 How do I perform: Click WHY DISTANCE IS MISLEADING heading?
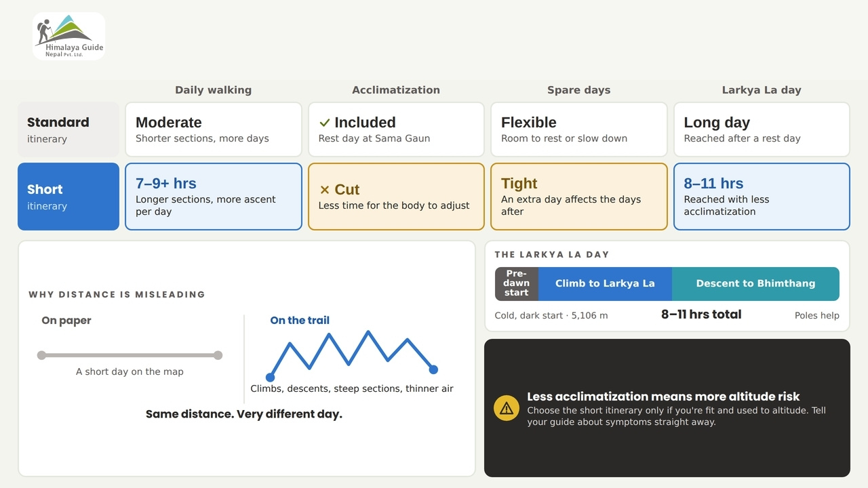[x=117, y=295]
